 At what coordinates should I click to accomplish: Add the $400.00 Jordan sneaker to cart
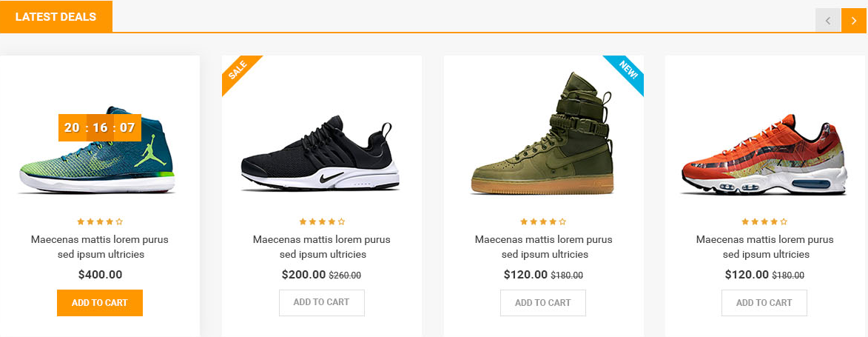[100, 303]
